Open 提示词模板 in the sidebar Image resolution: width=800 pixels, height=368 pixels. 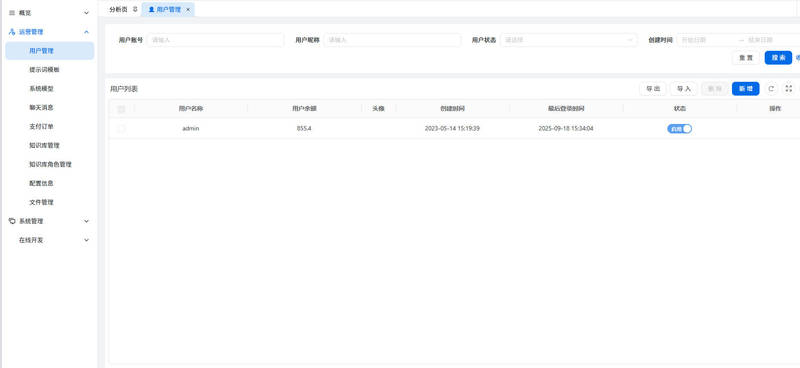point(49,69)
